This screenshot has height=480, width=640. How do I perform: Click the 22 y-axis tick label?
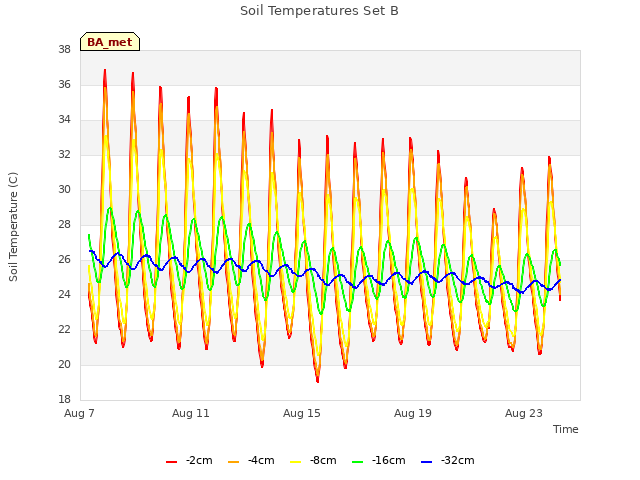pyautogui.click(x=64, y=330)
